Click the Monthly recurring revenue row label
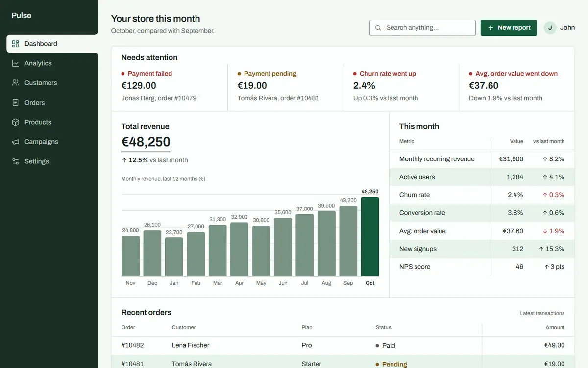588x368 pixels. coord(437,159)
